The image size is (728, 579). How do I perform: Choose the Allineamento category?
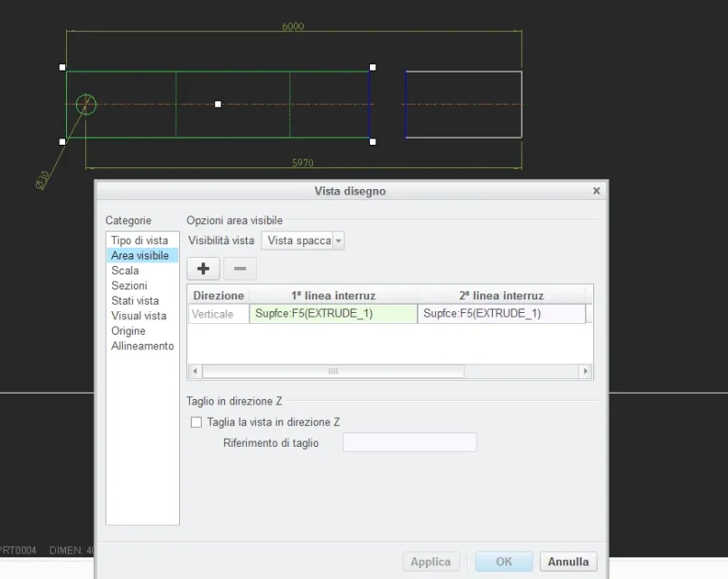tap(142, 346)
